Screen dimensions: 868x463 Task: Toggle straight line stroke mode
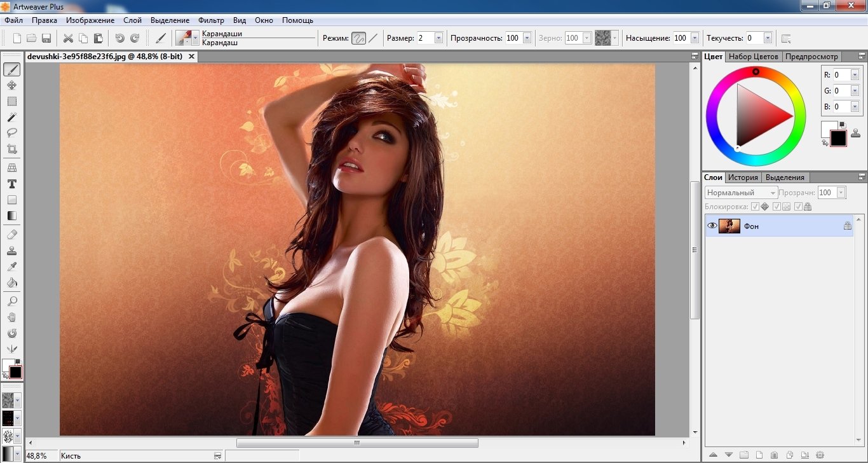pyautogui.click(x=373, y=38)
